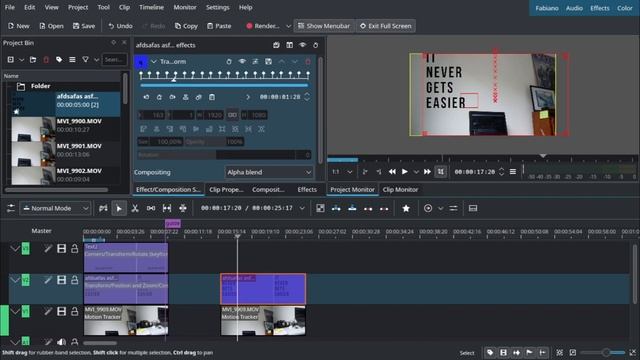Toggle lock on the highlighted V2 track
640x360 pixels.
click(75, 280)
